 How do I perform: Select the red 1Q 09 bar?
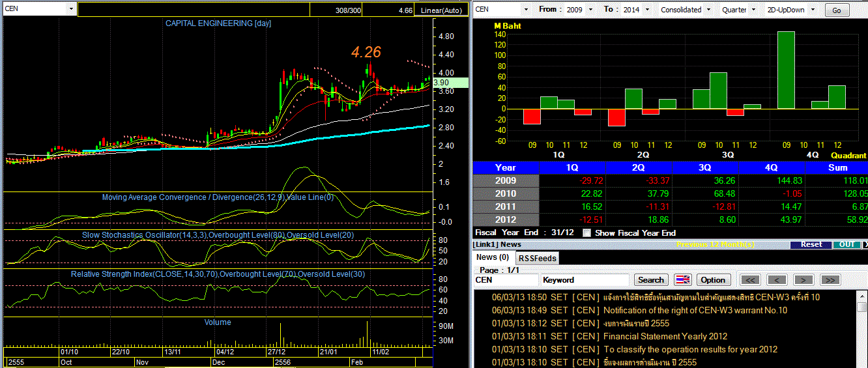(x=532, y=117)
